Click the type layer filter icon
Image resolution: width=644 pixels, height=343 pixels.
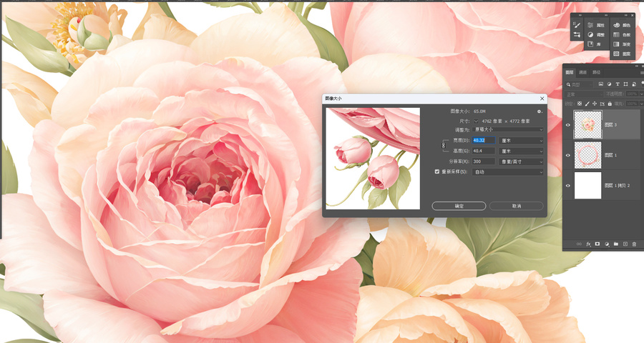(618, 84)
